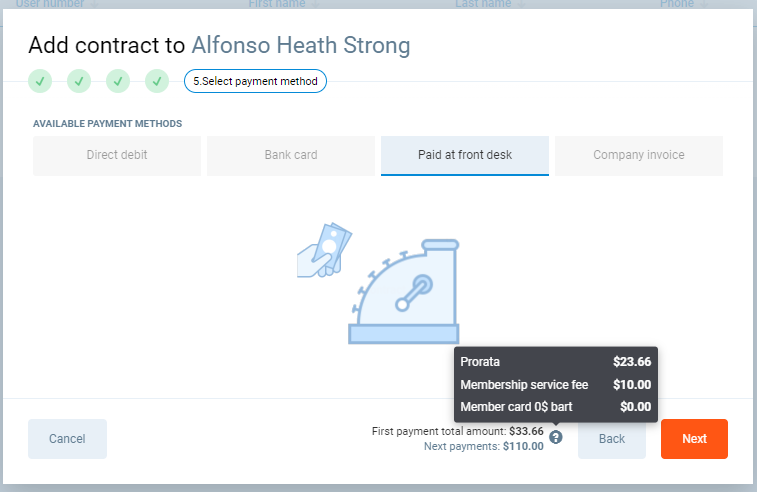757x492 pixels.
Task: Choose the Paid at front desk tab
Action: pos(465,156)
